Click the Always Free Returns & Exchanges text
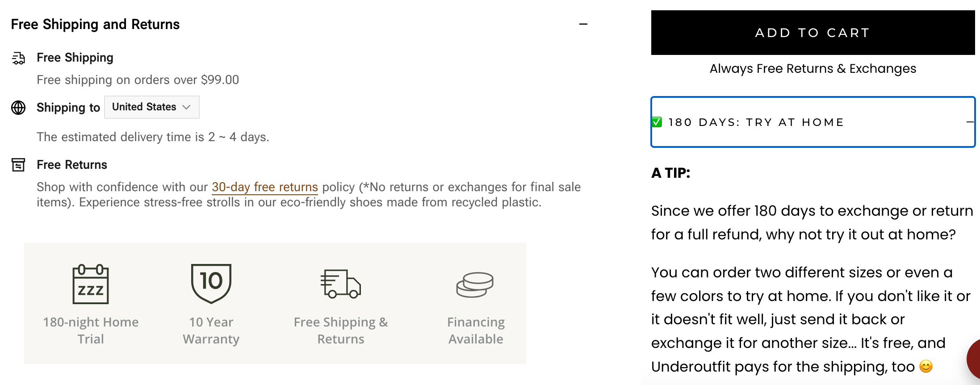This screenshot has width=980, height=385. 812,69
